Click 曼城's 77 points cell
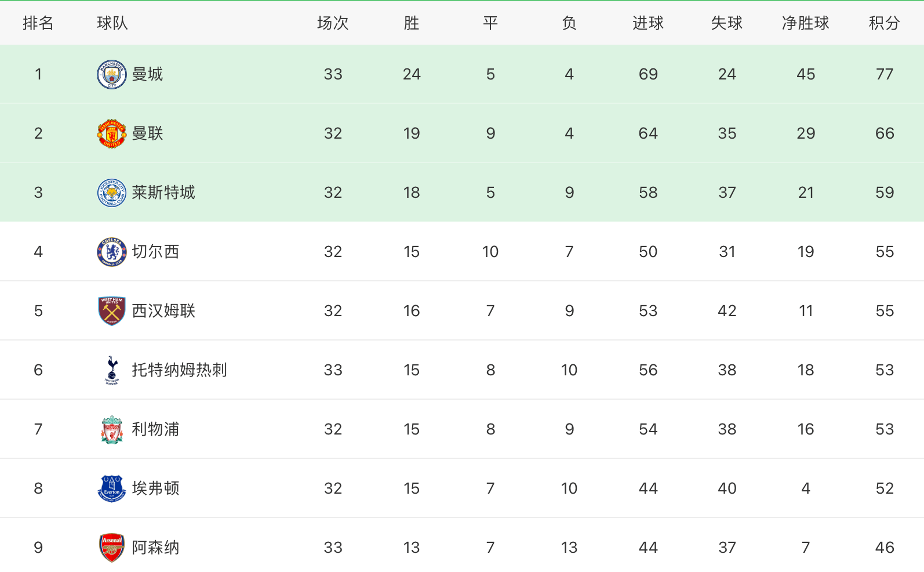The height and width of the screenshot is (572, 924). [884, 74]
